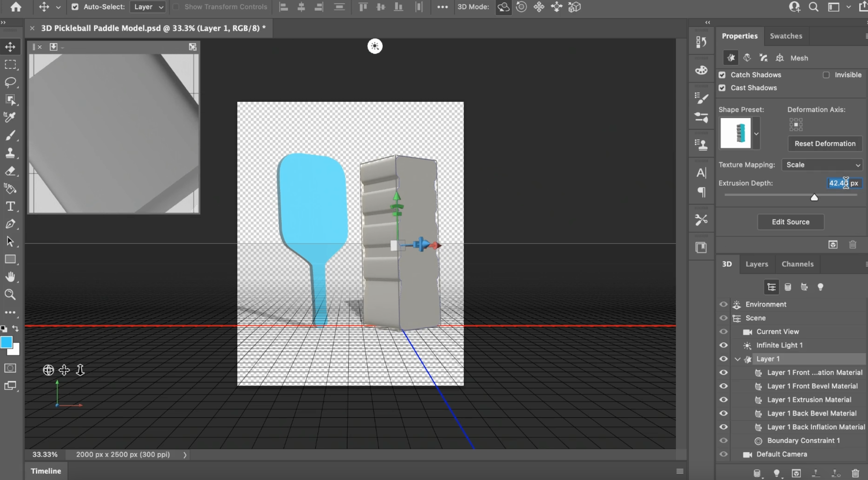This screenshot has width=868, height=480.
Task: Uncheck Catch Shadows checkbox
Action: (722, 75)
